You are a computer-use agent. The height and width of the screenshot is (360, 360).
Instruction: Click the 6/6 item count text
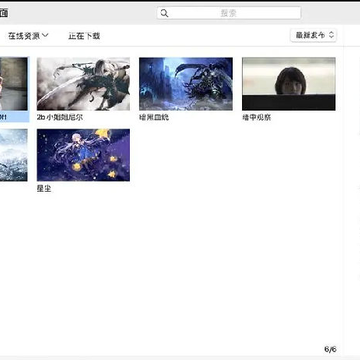[x=330, y=349]
